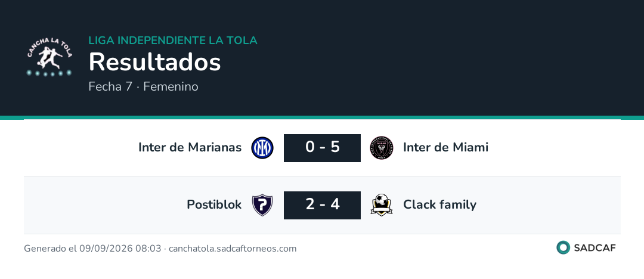Viewport: 644px width, 279px height.
Task: Click the Inter de Marianas crest
Action: pyautogui.click(x=262, y=148)
